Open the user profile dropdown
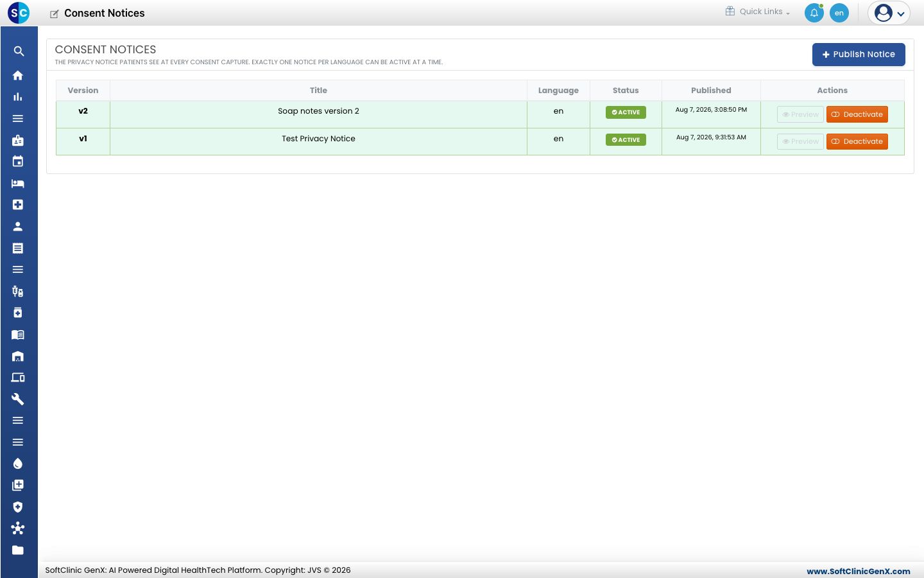This screenshot has height=578, width=924. (x=889, y=13)
